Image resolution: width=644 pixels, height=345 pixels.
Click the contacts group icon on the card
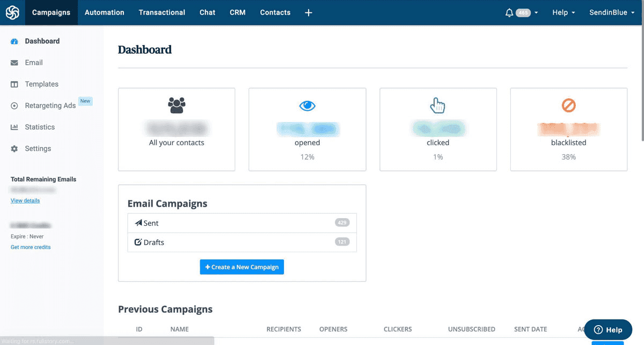pos(176,105)
